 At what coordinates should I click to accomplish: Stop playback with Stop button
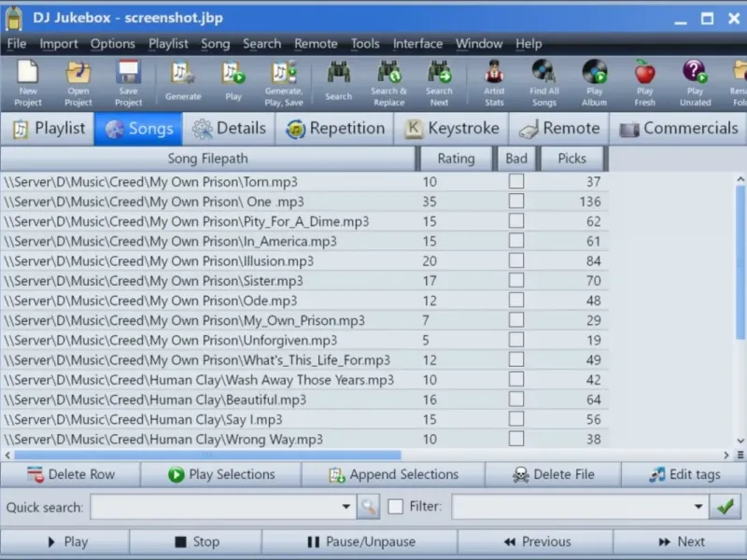196,542
